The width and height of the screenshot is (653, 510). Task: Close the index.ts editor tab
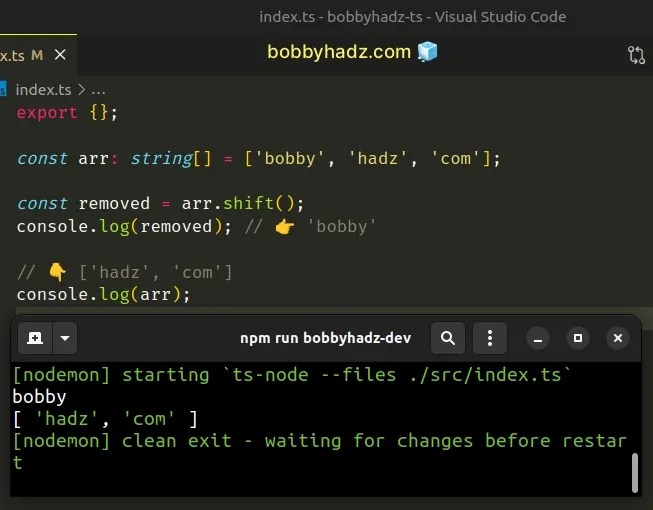[60, 55]
